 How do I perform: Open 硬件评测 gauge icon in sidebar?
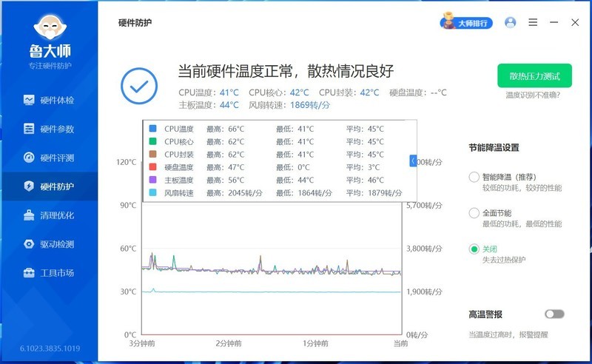(29, 158)
